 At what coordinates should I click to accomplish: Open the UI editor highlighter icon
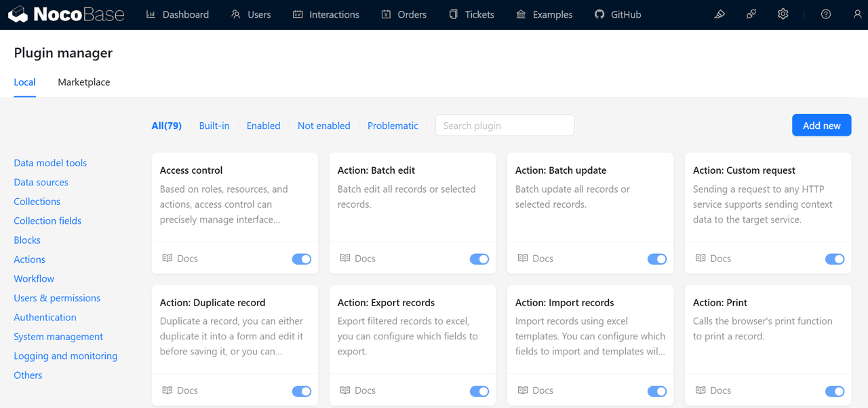click(719, 14)
